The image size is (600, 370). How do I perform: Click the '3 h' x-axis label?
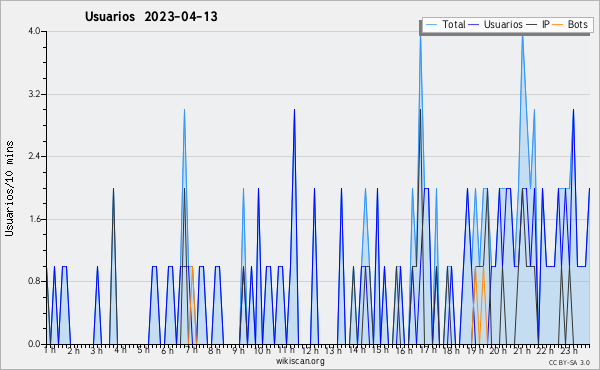[97, 350]
